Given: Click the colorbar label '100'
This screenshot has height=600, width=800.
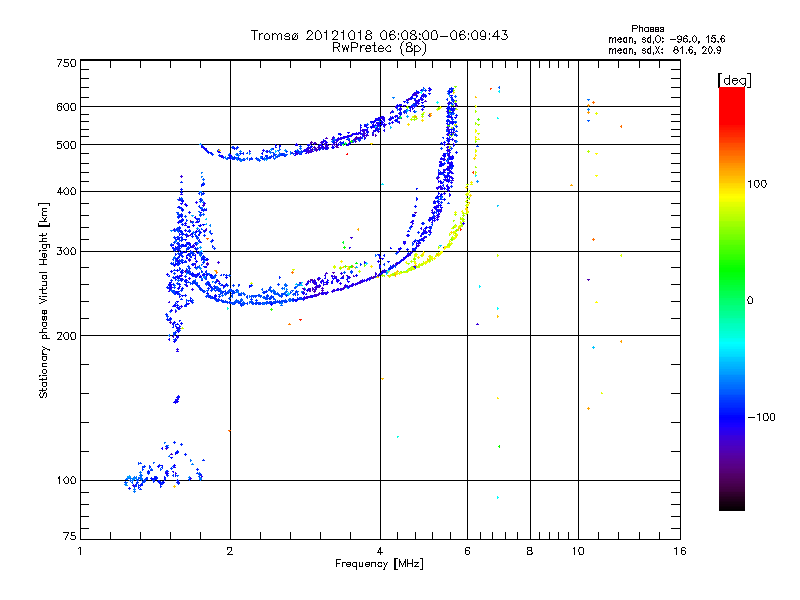Looking at the screenshot, I should 757,184.
